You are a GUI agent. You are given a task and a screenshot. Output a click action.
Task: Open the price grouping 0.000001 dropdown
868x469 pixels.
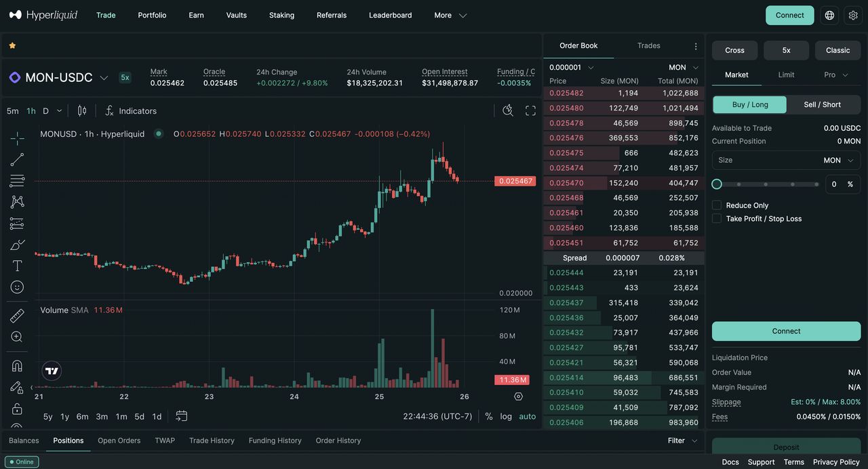[x=571, y=67]
